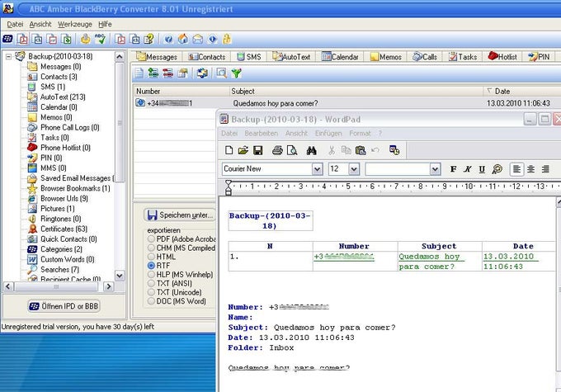Click the BlackBerry open-file icon in main toolbar

pos(8,39)
